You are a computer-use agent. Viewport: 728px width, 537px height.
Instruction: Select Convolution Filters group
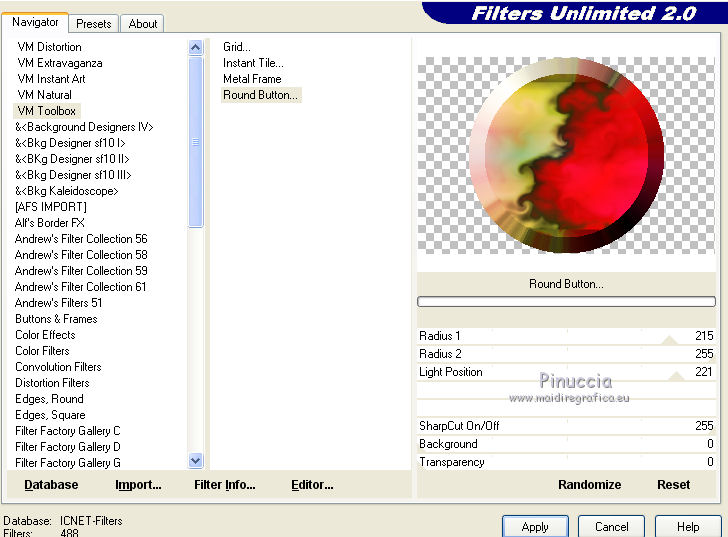tap(58, 367)
